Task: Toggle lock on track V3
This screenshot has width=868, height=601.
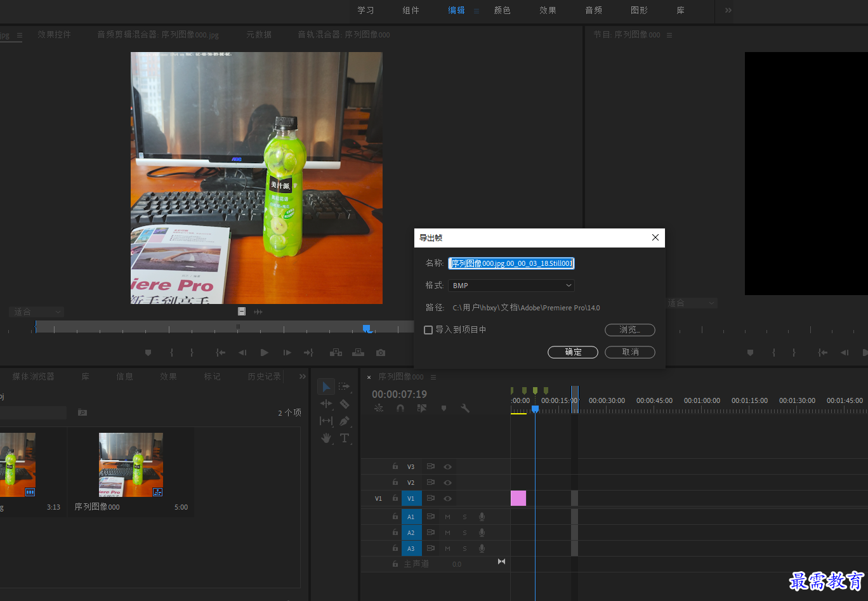Action: [x=395, y=466]
